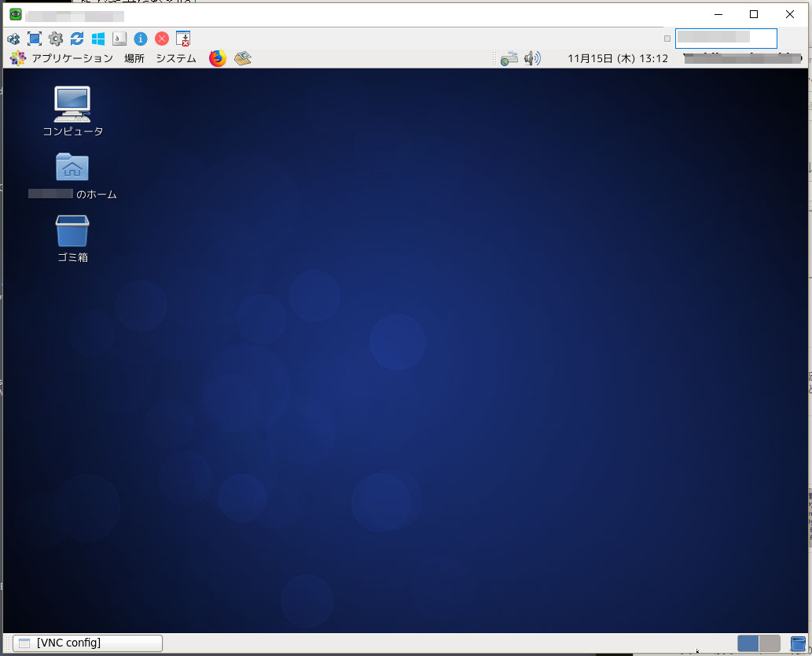The image size is (812, 656).
Task: Open the volume control speaker icon
Action: [532, 58]
